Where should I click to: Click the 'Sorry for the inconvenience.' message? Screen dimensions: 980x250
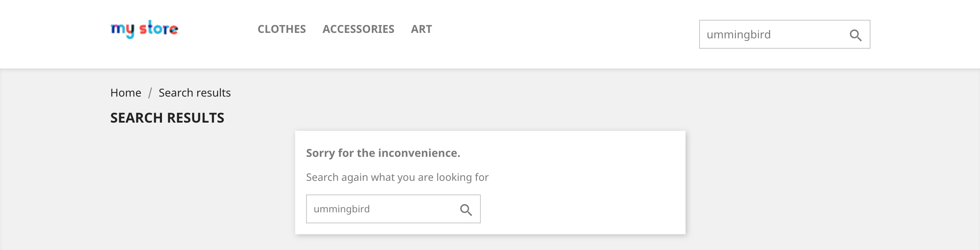[x=383, y=153]
